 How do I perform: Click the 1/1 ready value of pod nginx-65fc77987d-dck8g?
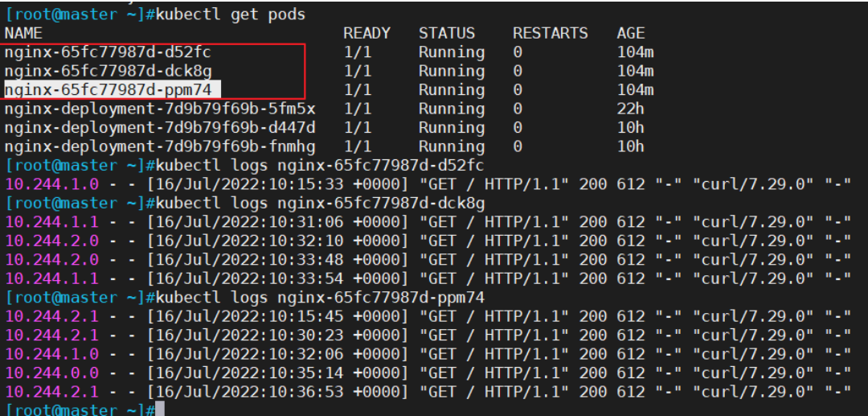tap(358, 72)
